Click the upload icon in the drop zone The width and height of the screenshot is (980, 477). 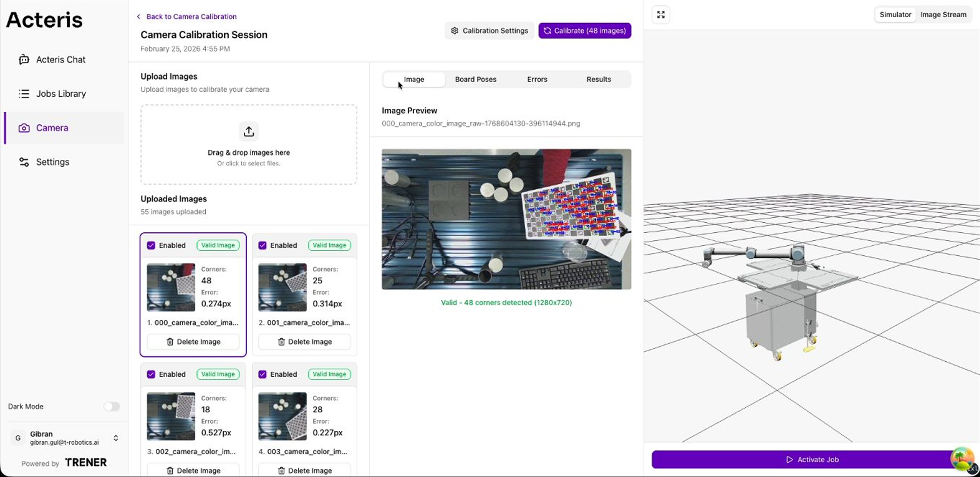(249, 131)
